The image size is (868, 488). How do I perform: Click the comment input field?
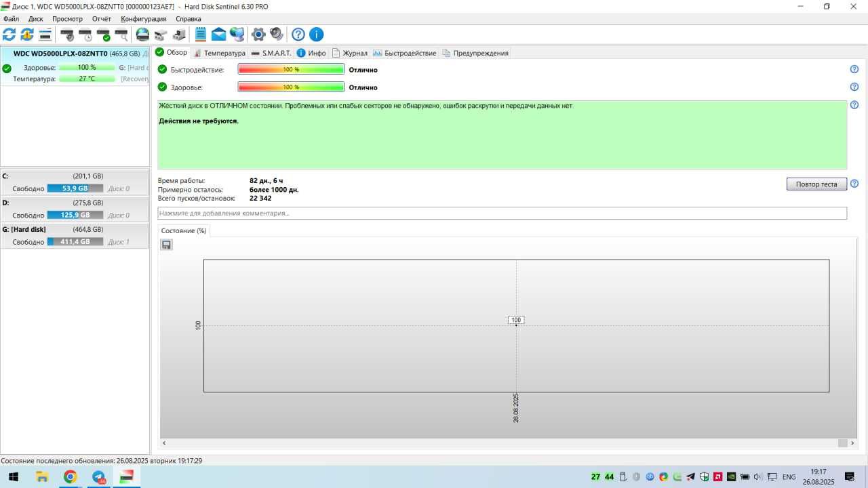502,213
